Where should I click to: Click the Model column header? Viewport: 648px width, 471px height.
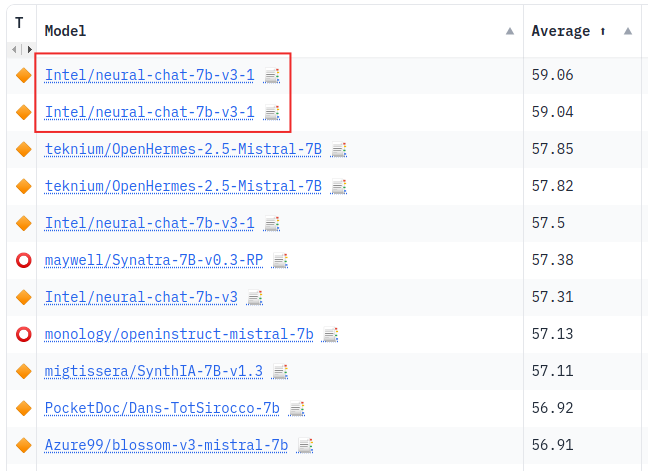pos(65,31)
